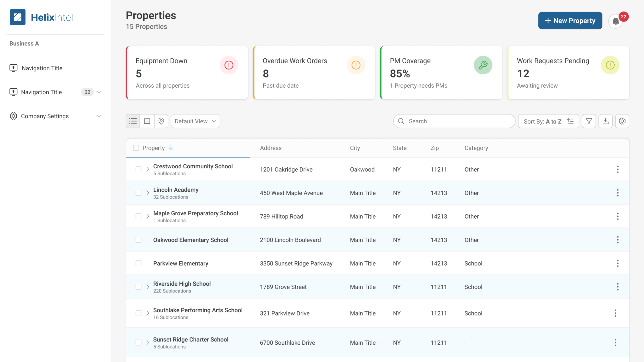Click the HelixIntel logo icon
Viewport: 644px width, 362px height.
(17, 17)
